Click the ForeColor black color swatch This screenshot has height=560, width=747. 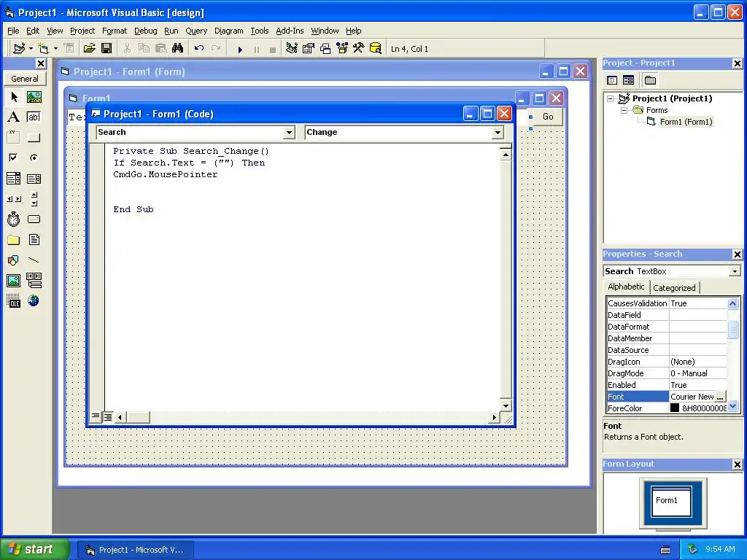(675, 408)
